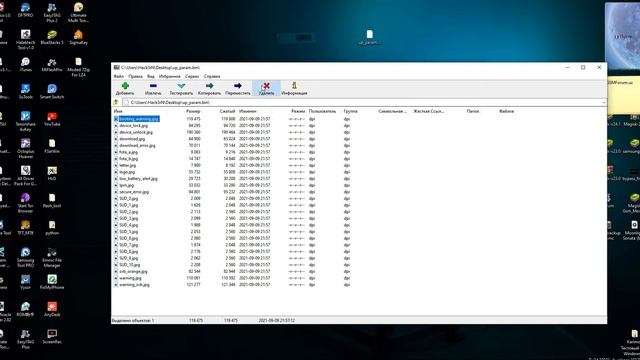Screen dimensions: 640x360
Task: Open the Правка menu
Action: [136, 76]
